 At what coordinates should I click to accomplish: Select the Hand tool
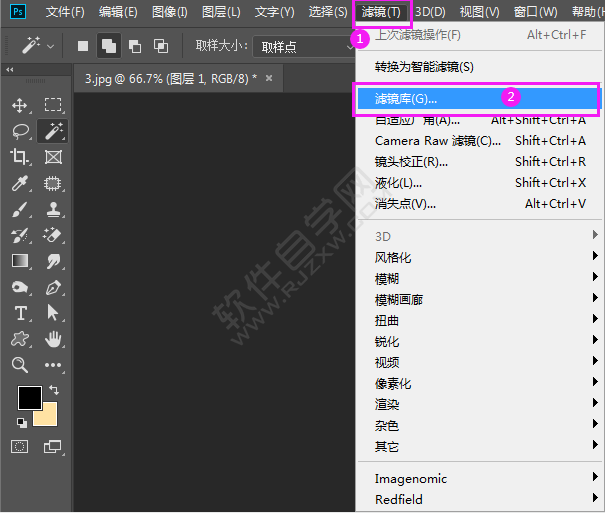click(53, 339)
